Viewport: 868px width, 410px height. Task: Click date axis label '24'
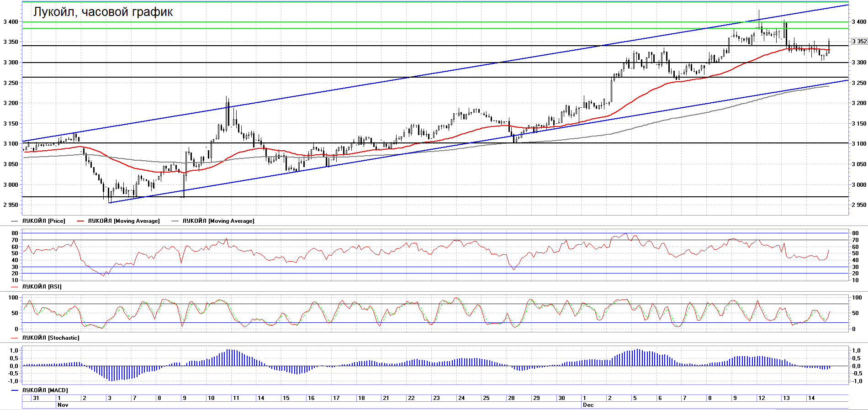click(x=461, y=398)
